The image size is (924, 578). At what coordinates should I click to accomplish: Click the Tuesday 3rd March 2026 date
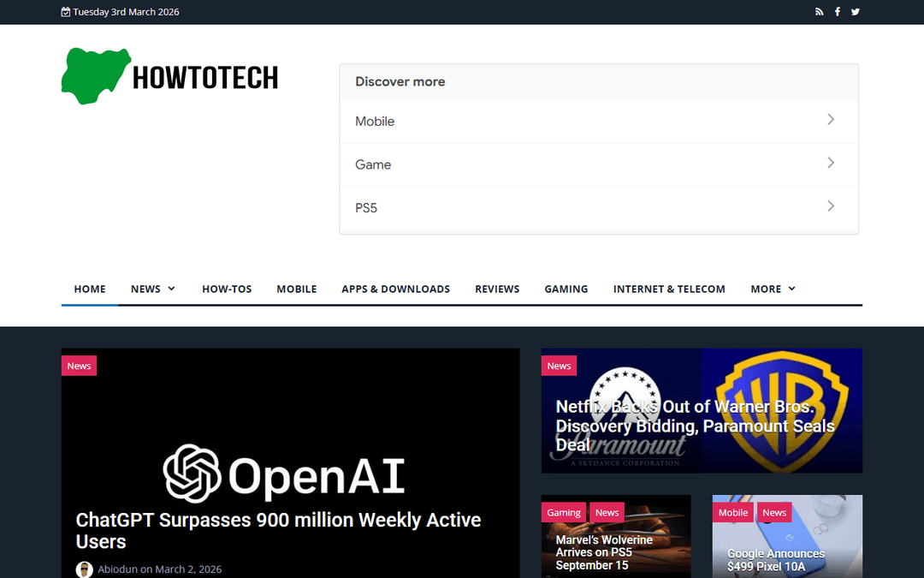pyautogui.click(x=126, y=12)
